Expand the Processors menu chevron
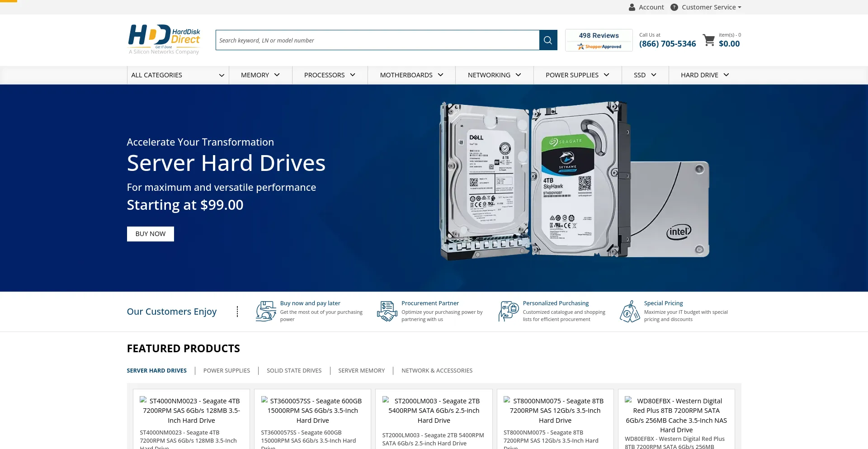Screen dimensions: 868x449 pos(353,75)
